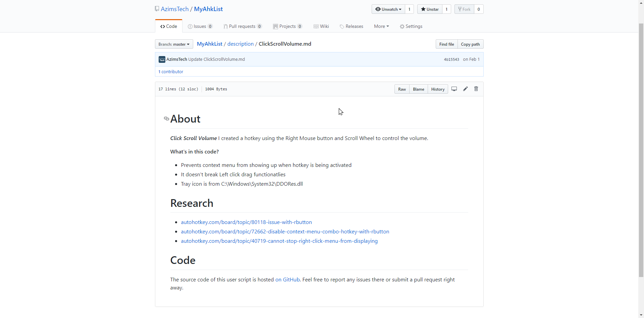Click the '1004 Bytes' file size text
Viewport: 644px width, 318px height.
pos(216,89)
